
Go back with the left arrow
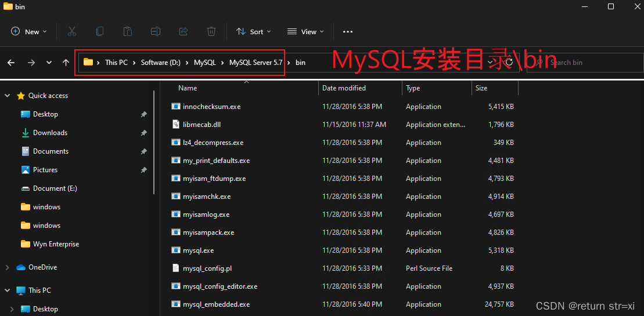[11, 63]
